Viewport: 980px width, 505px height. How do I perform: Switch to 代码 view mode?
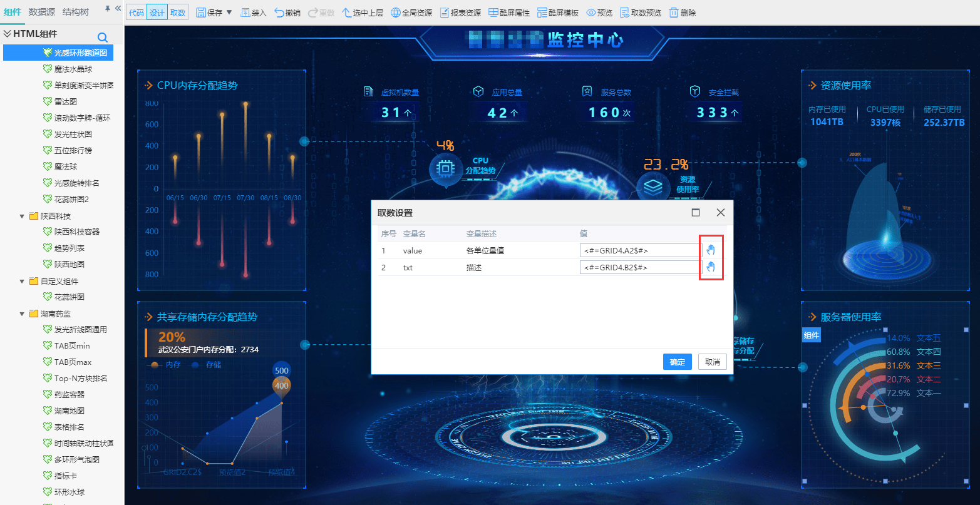point(137,13)
